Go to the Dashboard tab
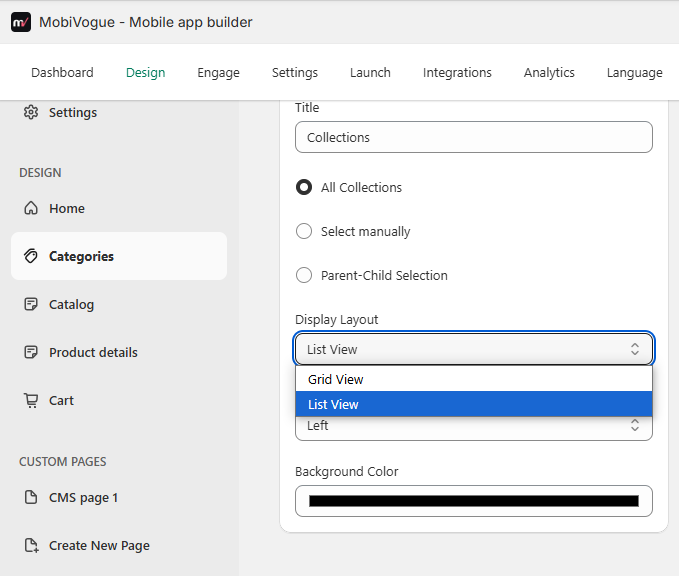This screenshot has height=576, width=679. [x=62, y=72]
